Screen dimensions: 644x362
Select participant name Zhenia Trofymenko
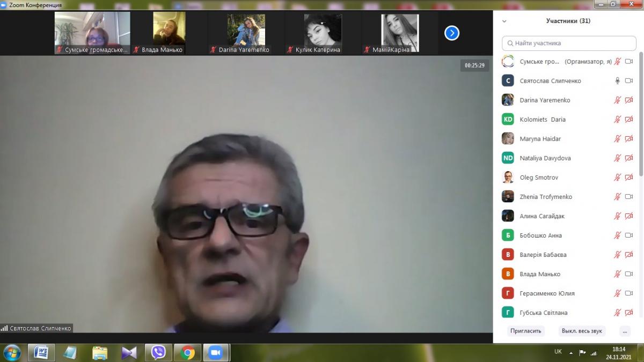546,197
